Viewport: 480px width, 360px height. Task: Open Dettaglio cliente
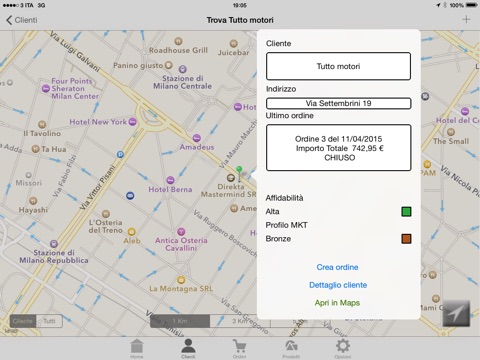pos(338,285)
